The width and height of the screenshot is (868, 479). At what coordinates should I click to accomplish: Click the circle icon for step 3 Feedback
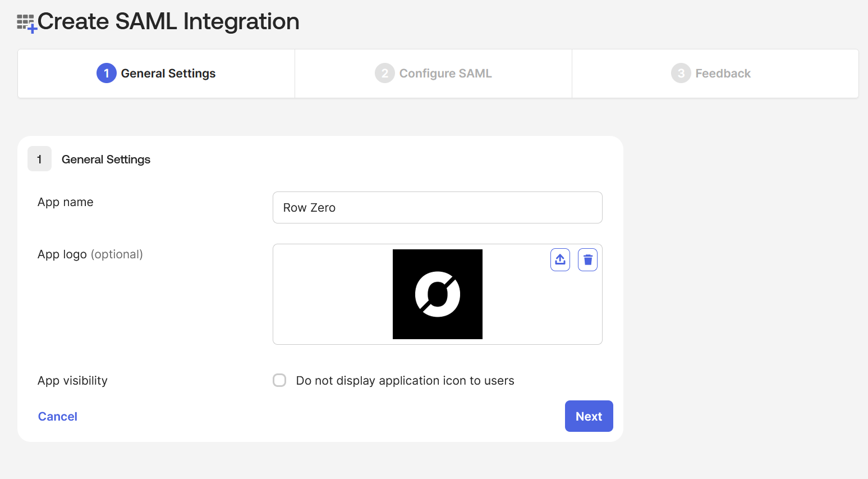pos(681,73)
